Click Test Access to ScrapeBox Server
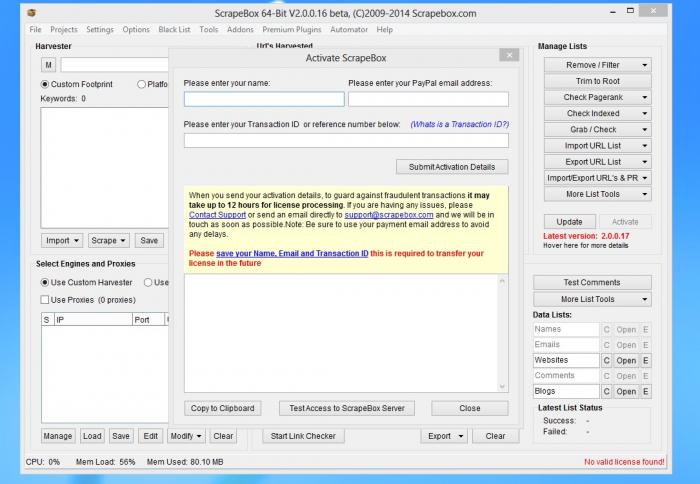This screenshot has width=700, height=484. [x=347, y=408]
